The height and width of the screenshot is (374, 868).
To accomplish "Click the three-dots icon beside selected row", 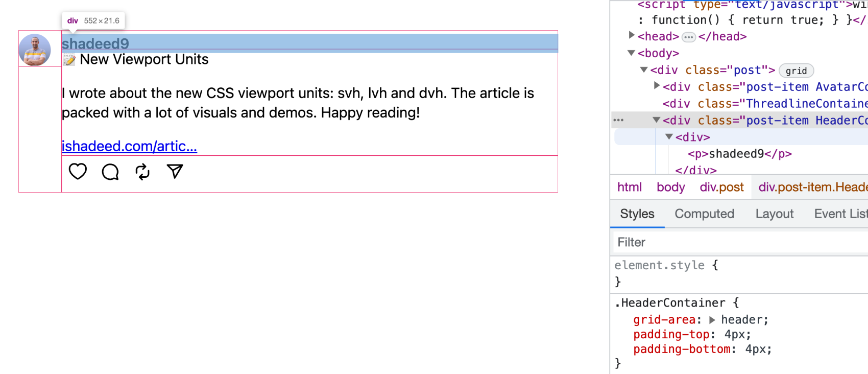I will [618, 121].
